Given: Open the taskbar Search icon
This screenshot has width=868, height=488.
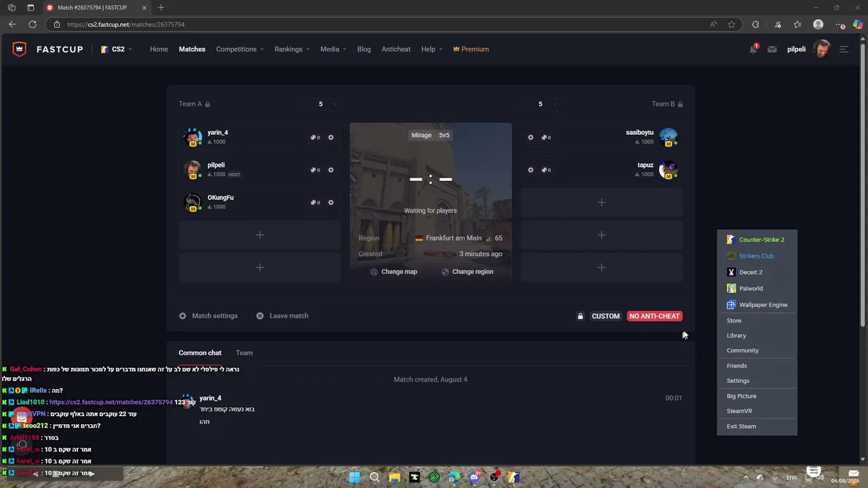Looking at the screenshot, I should (x=374, y=477).
